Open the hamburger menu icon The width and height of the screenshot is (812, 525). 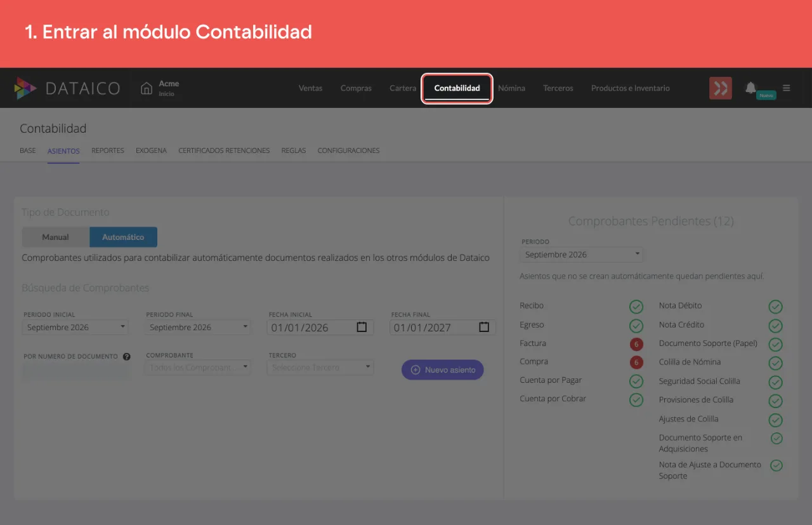(787, 88)
